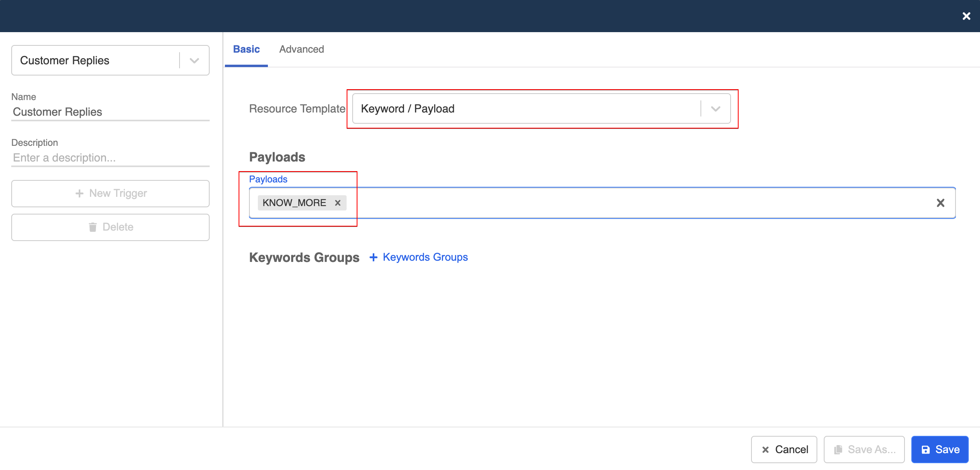Click the plus icon on New Trigger
Screen dimensions: 980x470
coord(80,193)
